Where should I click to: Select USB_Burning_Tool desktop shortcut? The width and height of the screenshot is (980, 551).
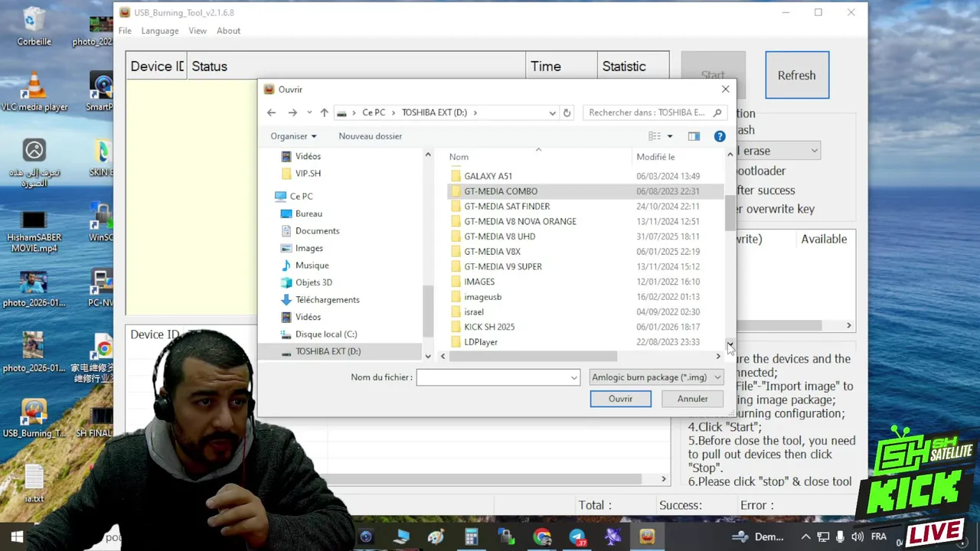pos(34,418)
